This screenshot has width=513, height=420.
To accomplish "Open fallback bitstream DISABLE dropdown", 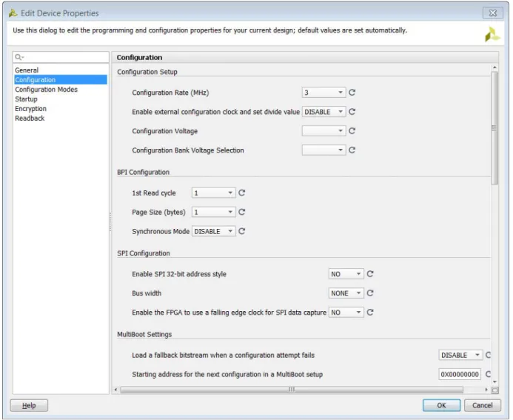I will coord(460,355).
